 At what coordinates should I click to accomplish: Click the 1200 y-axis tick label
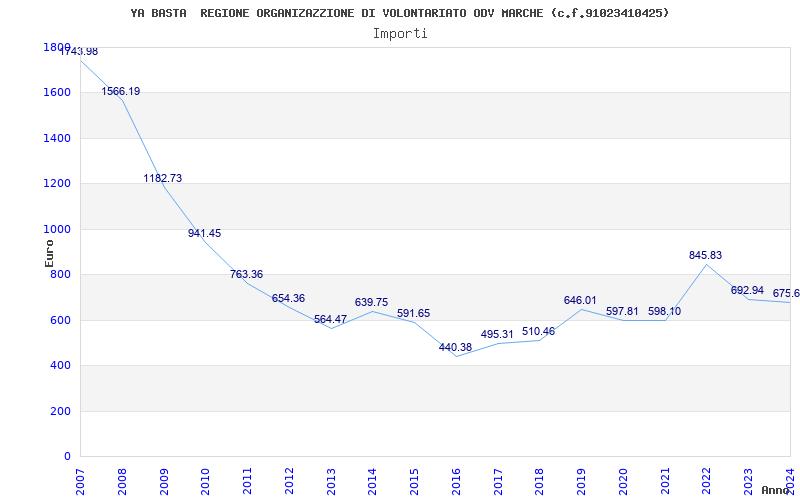click(x=57, y=184)
